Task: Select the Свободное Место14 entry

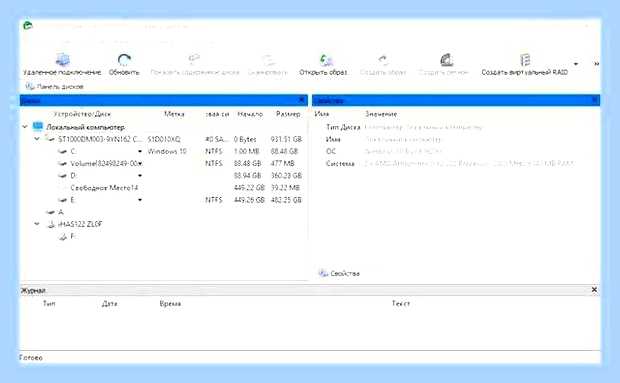Action: pyautogui.click(x=104, y=188)
